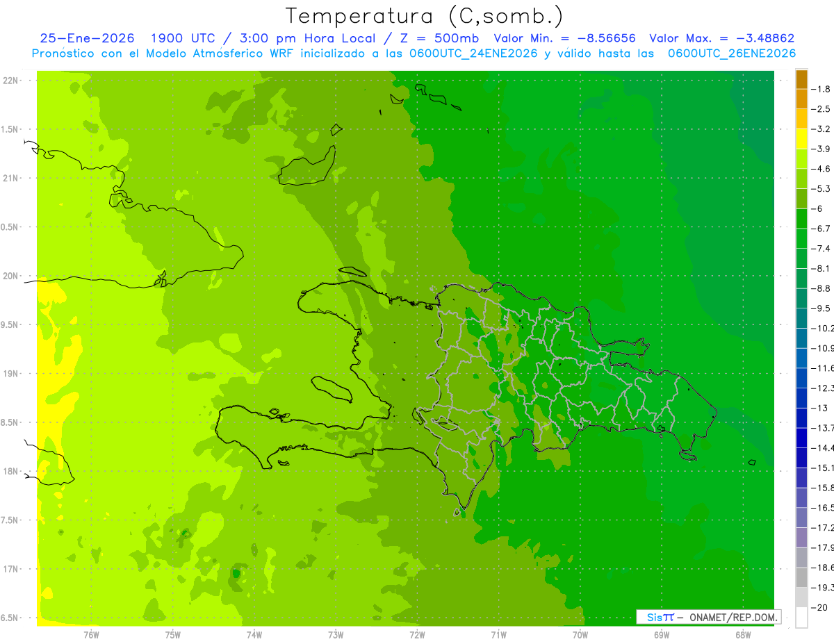Click the "22N" latitude axis label
The width and height of the screenshot is (834, 644).
[10, 81]
